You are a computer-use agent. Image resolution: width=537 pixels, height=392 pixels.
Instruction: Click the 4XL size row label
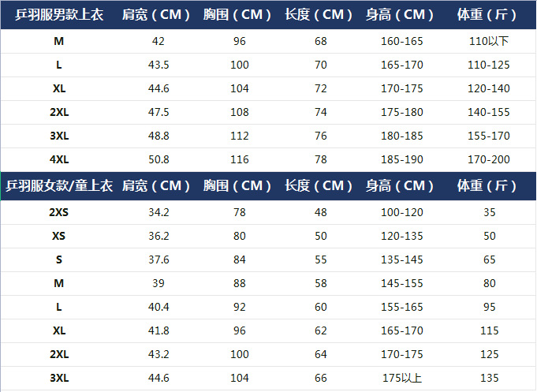[x=59, y=159]
